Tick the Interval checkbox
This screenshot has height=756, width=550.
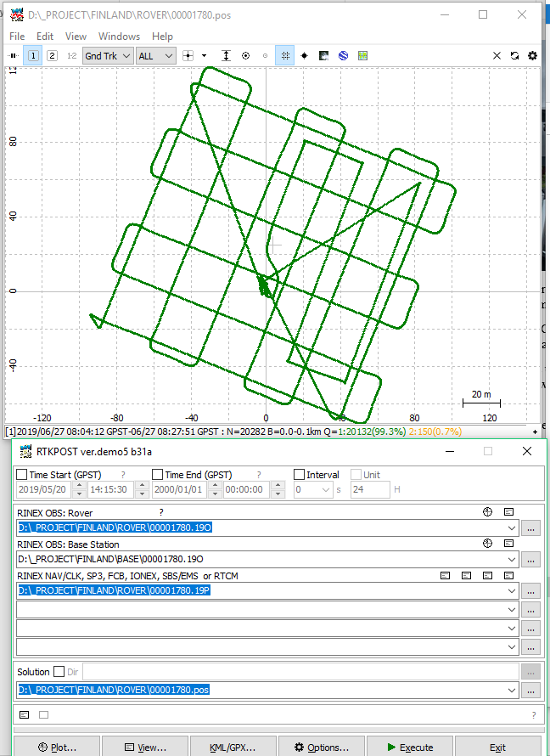[x=299, y=475]
